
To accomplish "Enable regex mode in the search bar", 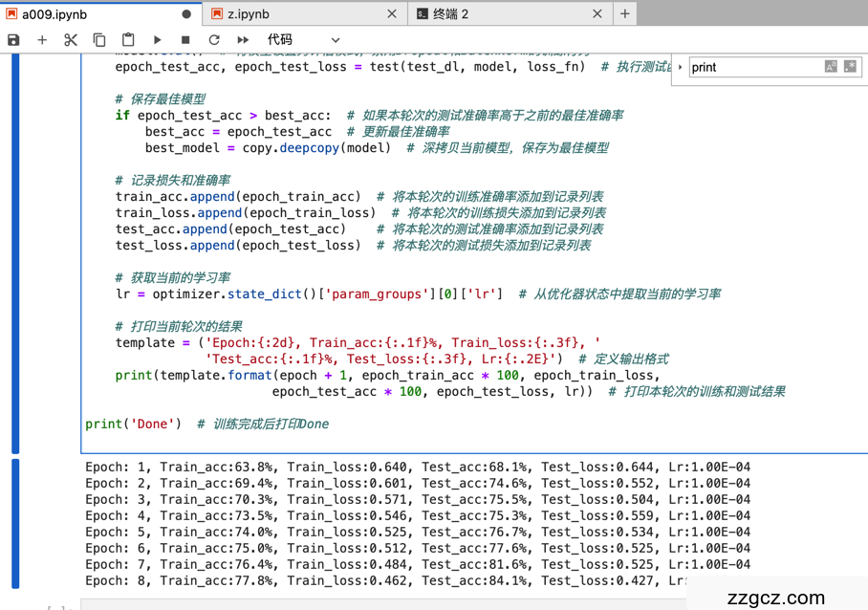I will tap(849, 67).
